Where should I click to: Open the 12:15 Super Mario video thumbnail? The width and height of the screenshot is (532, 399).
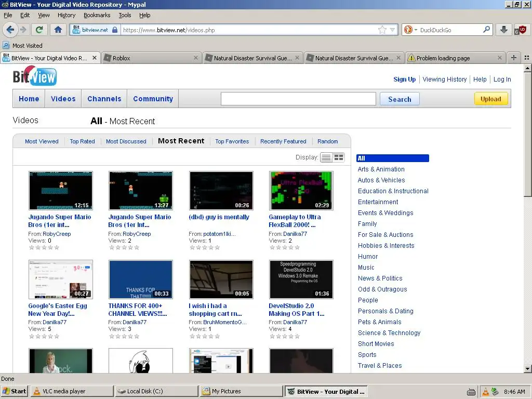point(61,191)
